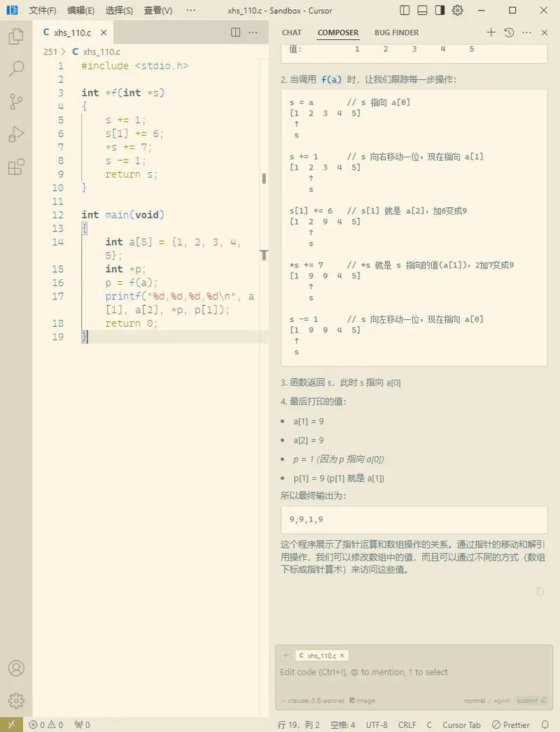The width and height of the screenshot is (560, 732).
Task: Open the 选择(S) menu
Action: click(119, 10)
